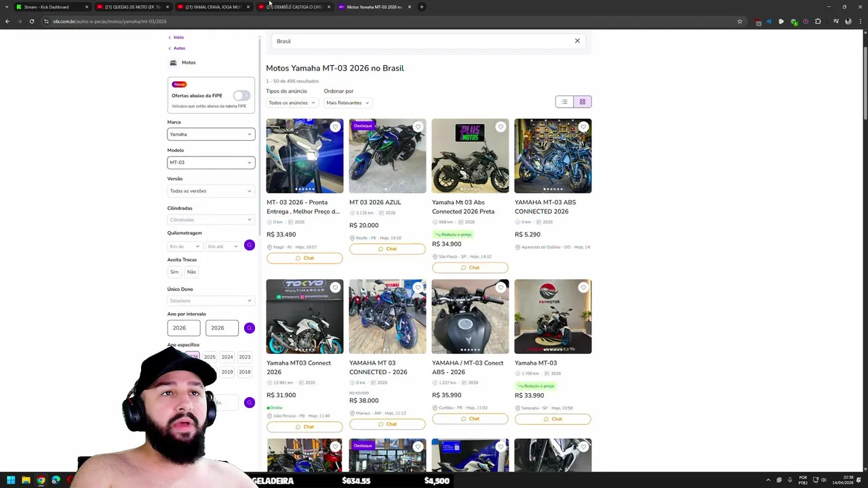Select year 2023 under Ano específico
This screenshot has width=868, height=488.
(x=245, y=357)
